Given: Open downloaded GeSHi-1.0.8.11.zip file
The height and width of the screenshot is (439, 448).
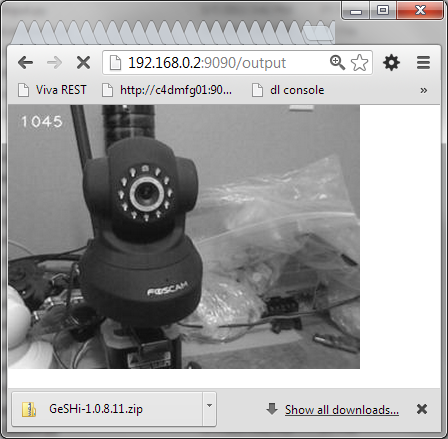Looking at the screenshot, I should (107, 409).
